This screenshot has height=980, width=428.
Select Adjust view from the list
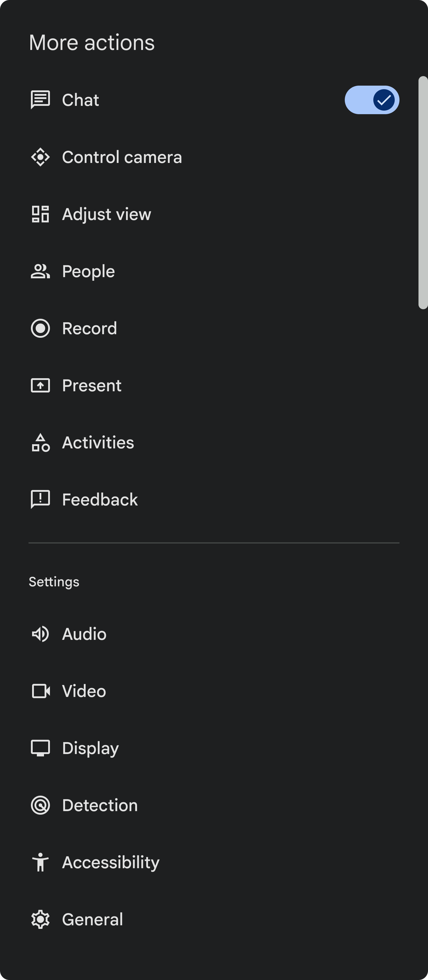(106, 214)
